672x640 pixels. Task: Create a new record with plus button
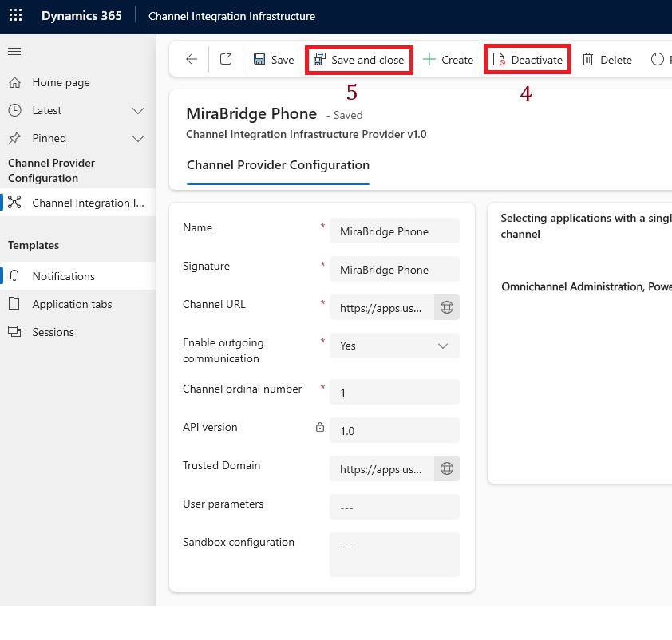click(448, 60)
